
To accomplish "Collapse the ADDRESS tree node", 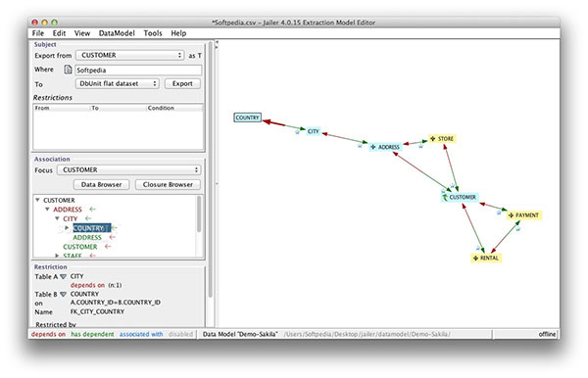I will (47, 209).
